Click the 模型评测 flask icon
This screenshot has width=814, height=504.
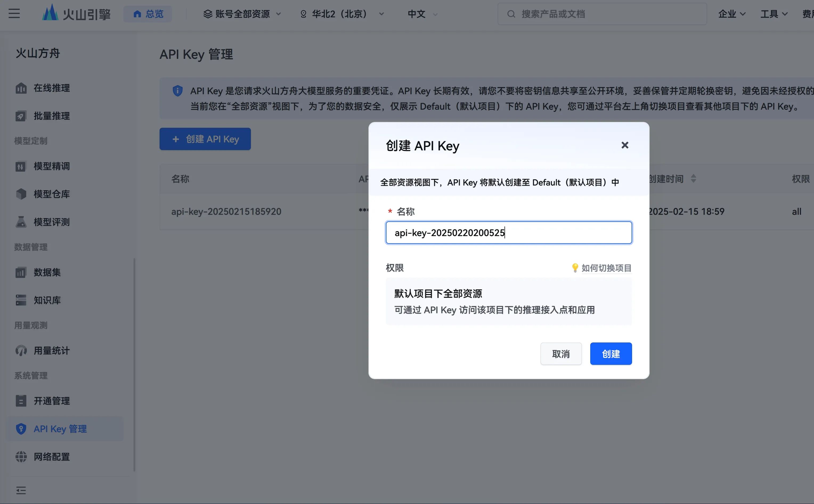click(21, 222)
